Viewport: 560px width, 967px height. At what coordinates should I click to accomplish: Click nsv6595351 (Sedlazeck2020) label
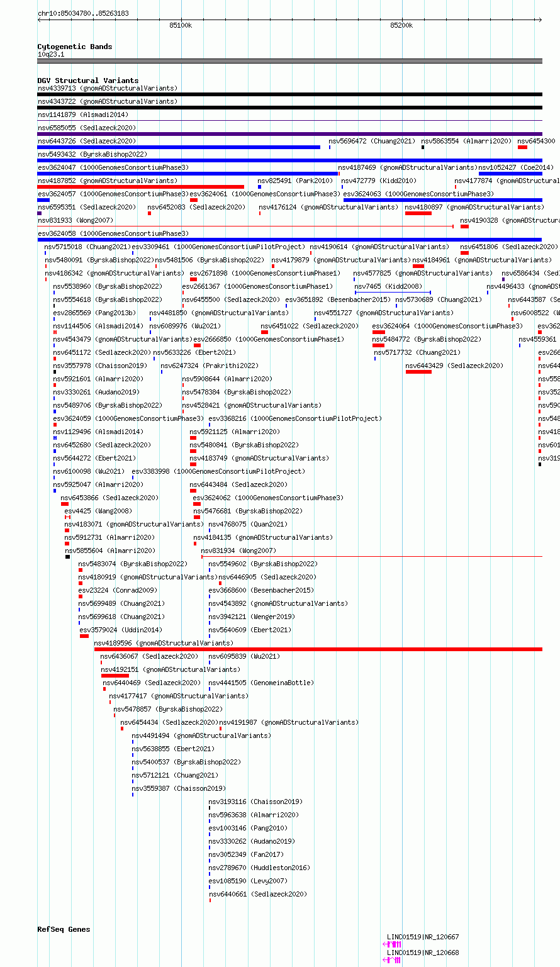[87, 208]
